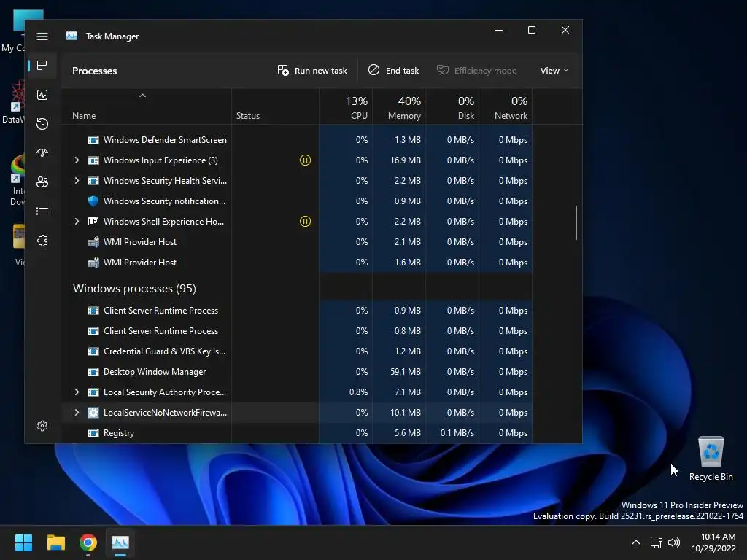Open the App history sidebar icon
Screen dimensions: 747x560
(x=42, y=124)
